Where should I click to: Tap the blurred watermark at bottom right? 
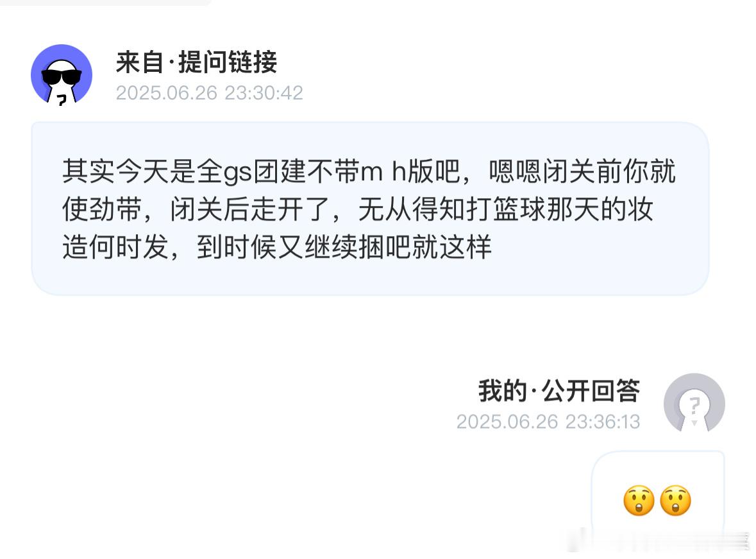coord(666,540)
